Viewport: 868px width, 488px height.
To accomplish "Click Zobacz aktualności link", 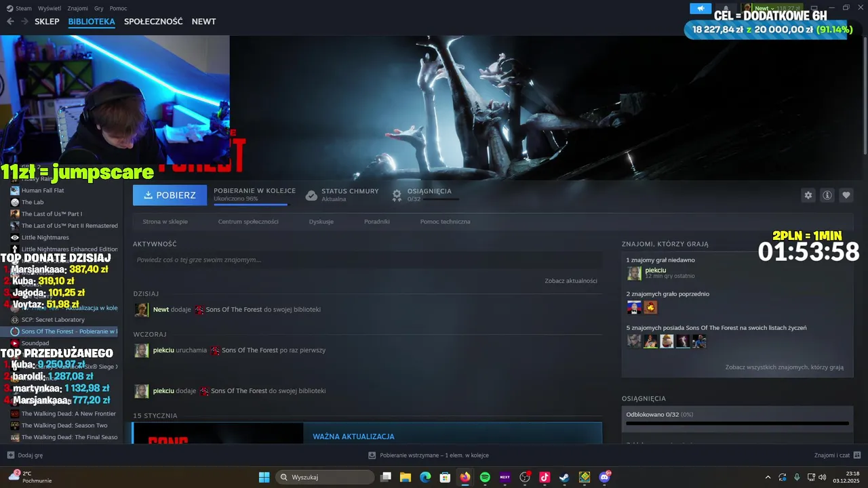I will [571, 281].
